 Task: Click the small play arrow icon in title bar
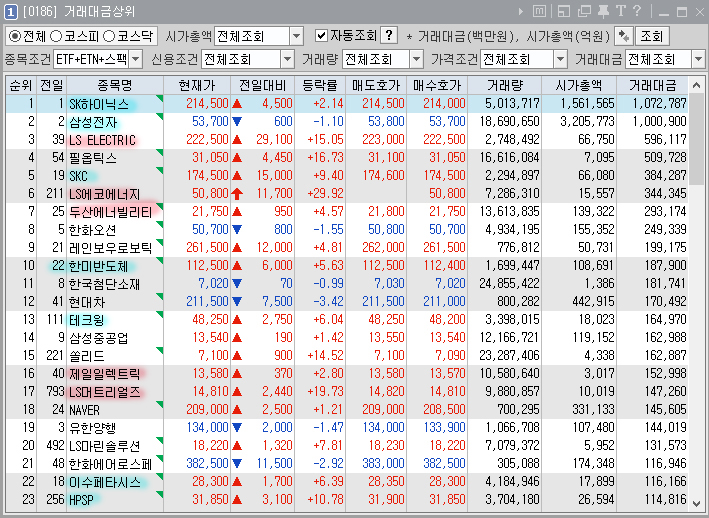tap(520, 11)
